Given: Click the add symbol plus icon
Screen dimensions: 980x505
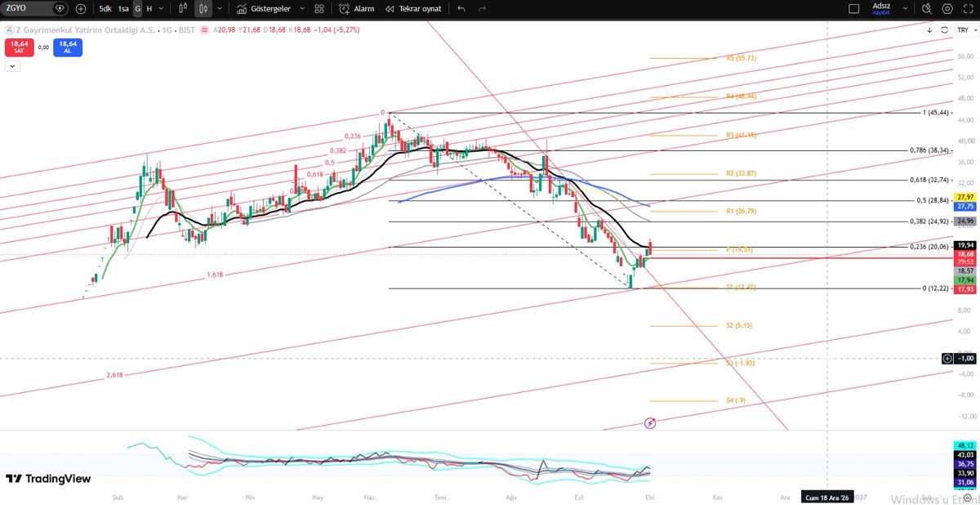Looking at the screenshot, I should click(x=80, y=9).
